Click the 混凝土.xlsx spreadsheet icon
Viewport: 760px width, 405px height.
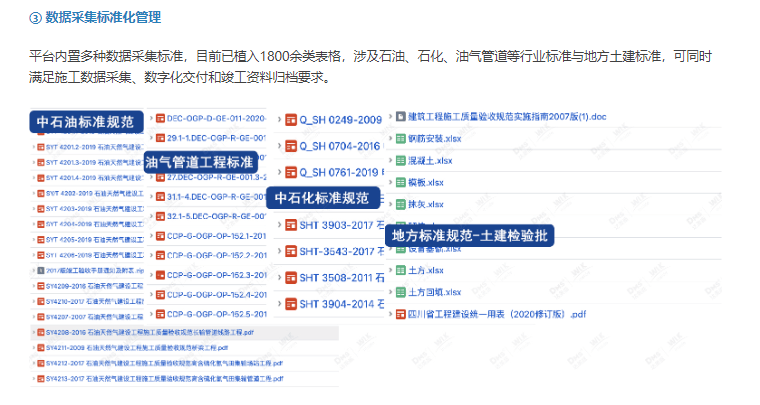pyautogui.click(x=399, y=160)
